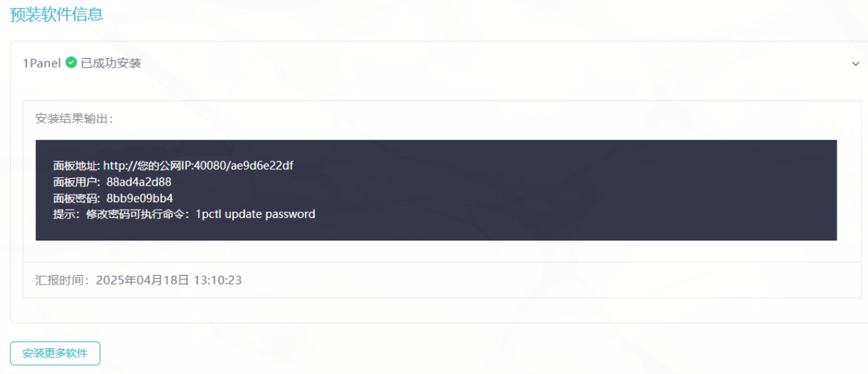Collapse the 1Panel section with the chevron
This screenshot has height=374, width=868.
point(856,64)
